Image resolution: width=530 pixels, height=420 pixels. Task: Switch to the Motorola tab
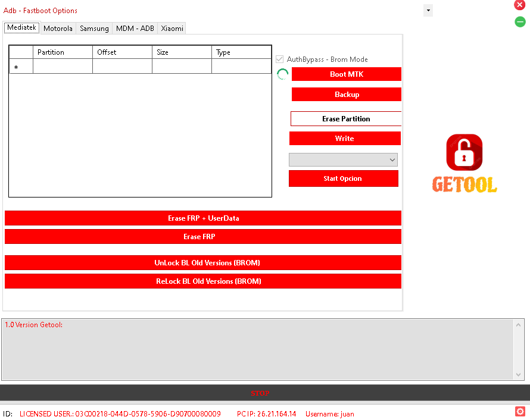pyautogui.click(x=58, y=29)
